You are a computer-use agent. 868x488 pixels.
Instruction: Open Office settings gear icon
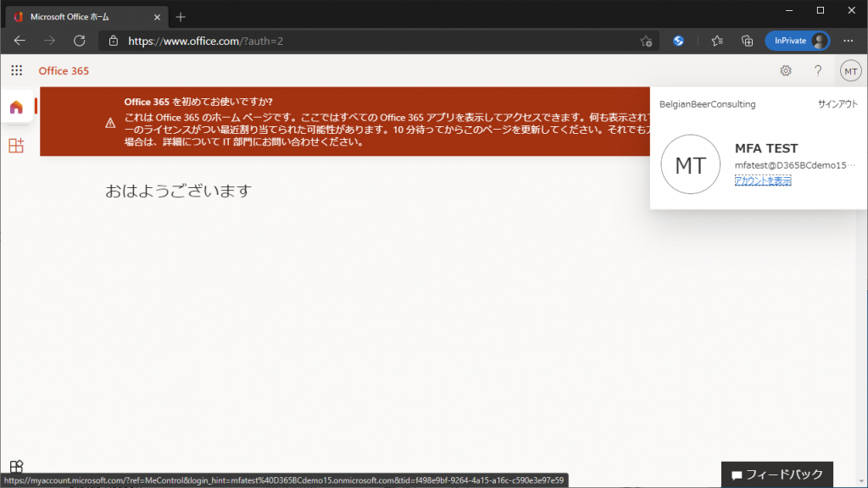pyautogui.click(x=786, y=71)
